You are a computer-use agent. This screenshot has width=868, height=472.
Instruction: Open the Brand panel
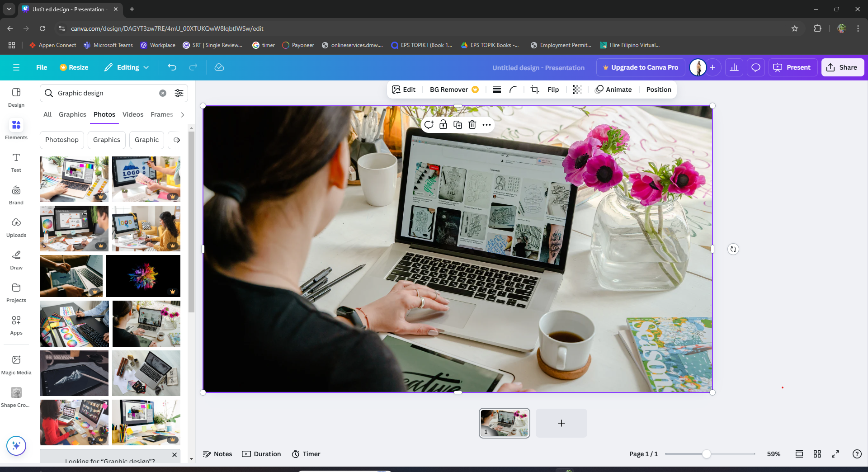pos(16,195)
